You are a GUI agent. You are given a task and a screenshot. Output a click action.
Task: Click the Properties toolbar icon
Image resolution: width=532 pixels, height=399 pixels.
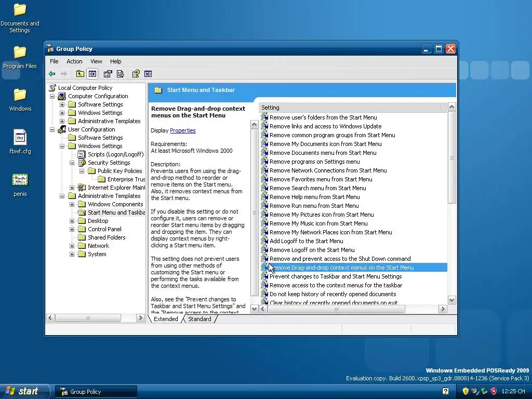[108, 74]
